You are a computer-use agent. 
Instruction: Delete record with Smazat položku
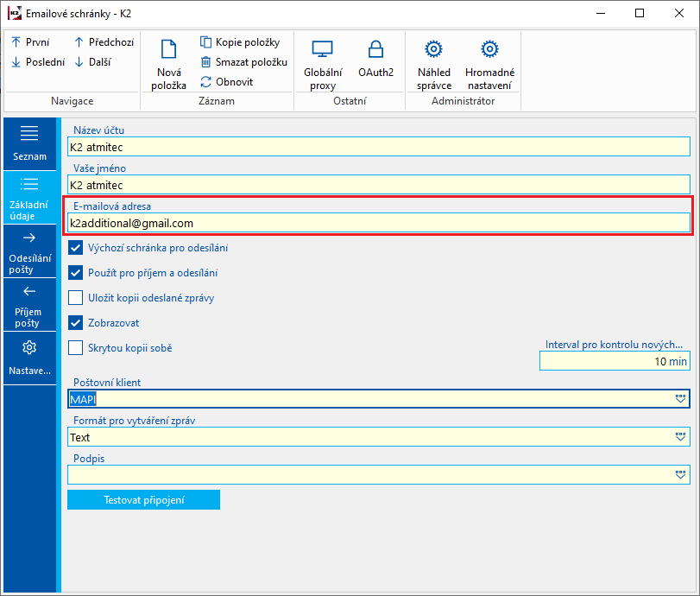coord(243,61)
